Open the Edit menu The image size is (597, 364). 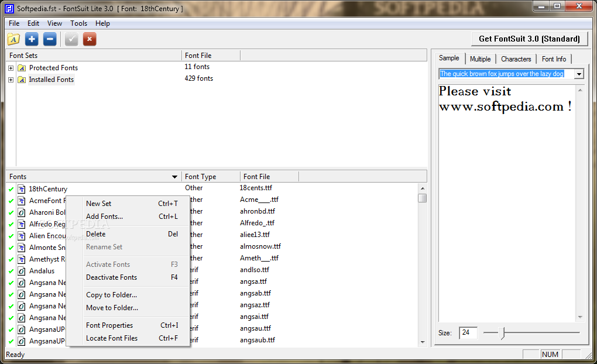(x=33, y=23)
